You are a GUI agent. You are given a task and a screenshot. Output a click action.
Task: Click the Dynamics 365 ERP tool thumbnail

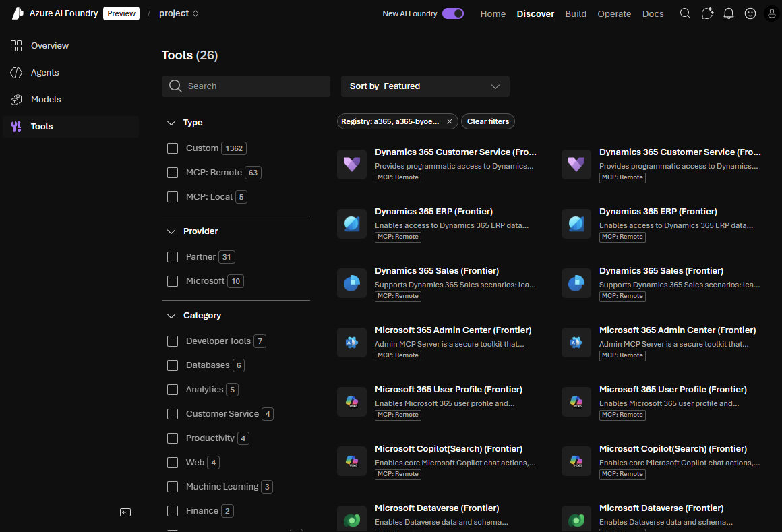point(352,223)
